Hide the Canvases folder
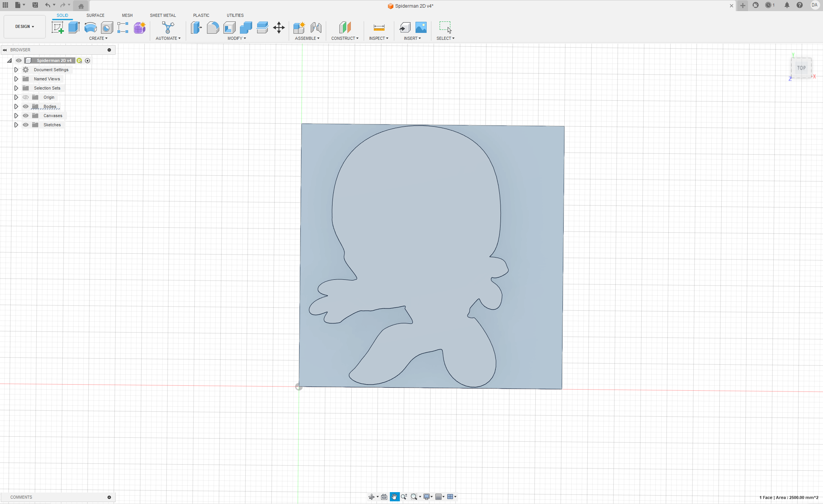Viewport: 823px width, 504px height. pos(26,116)
